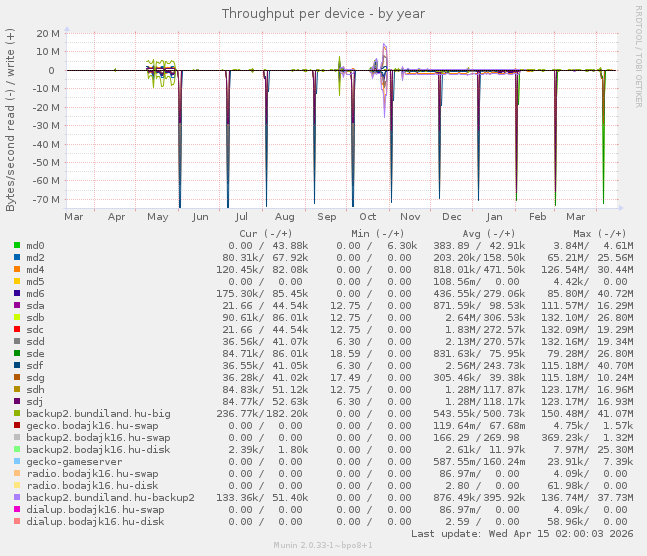Click the sdb lime legend swatch

[x=17, y=317]
